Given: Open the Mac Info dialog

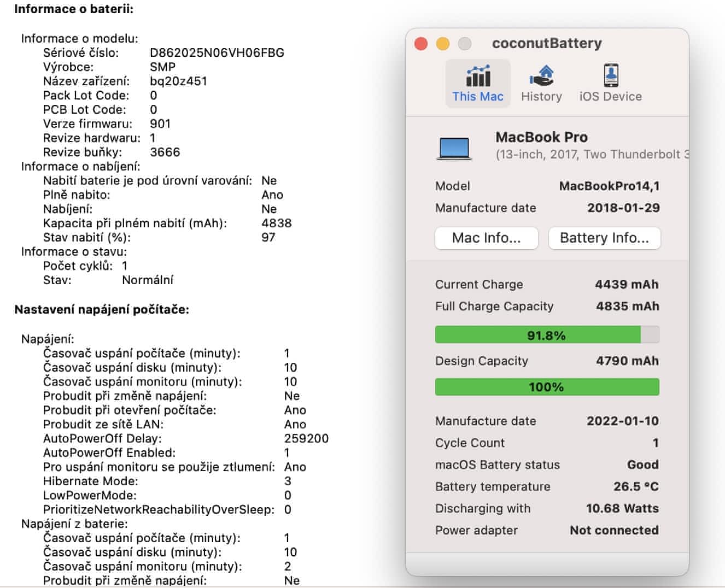Looking at the screenshot, I should point(487,238).
